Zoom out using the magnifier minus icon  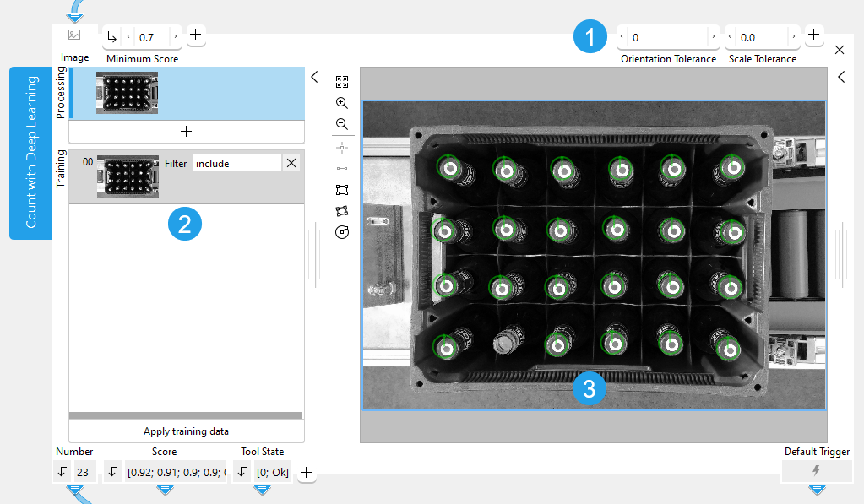click(x=342, y=124)
